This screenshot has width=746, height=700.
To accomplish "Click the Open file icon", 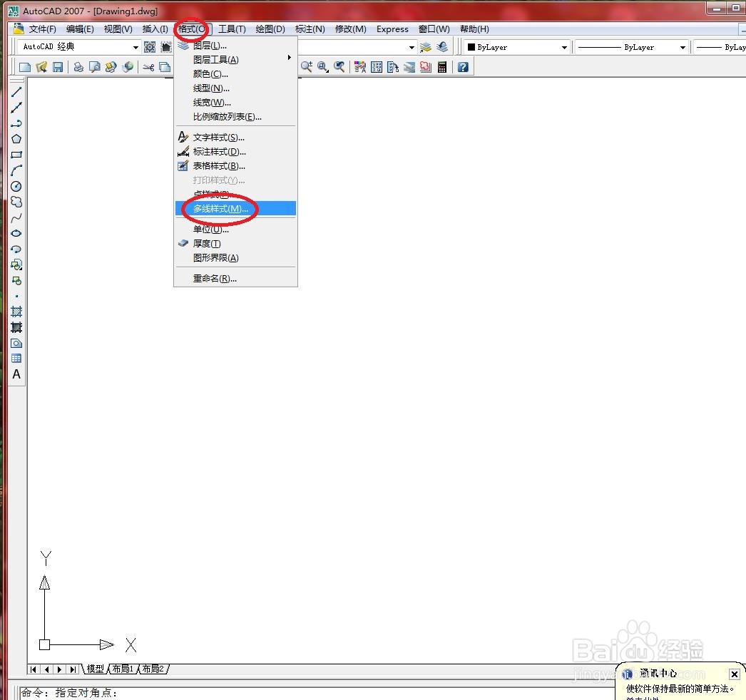I will 41,67.
